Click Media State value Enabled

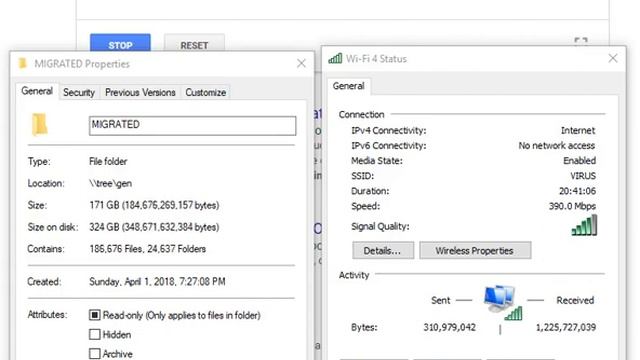pos(579,161)
